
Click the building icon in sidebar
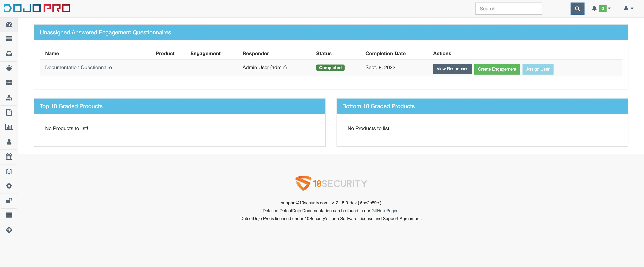pyautogui.click(x=9, y=171)
